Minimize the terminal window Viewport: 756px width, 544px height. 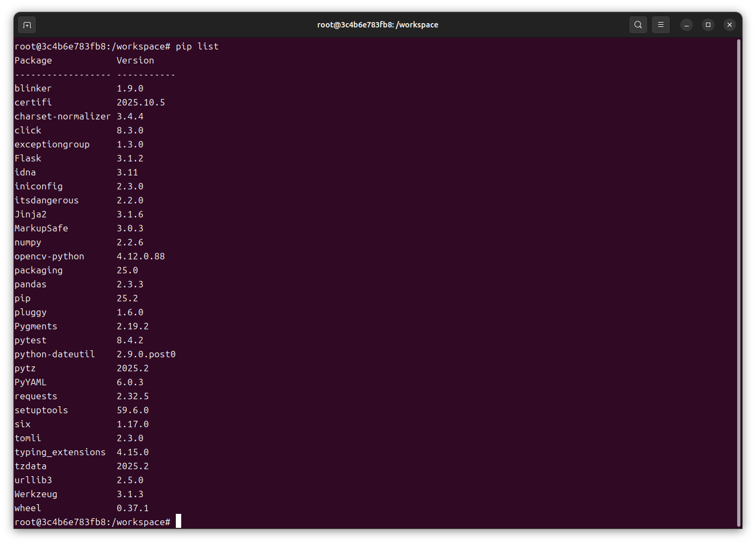pos(687,25)
